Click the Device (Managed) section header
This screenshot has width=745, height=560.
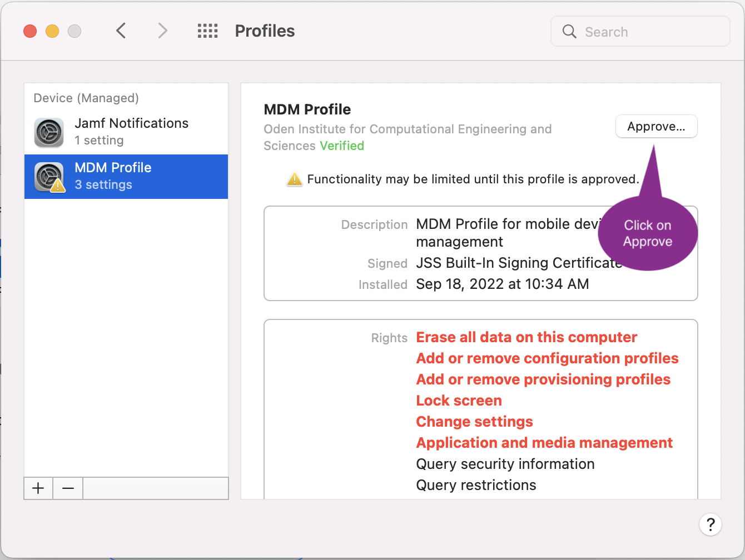click(x=86, y=98)
